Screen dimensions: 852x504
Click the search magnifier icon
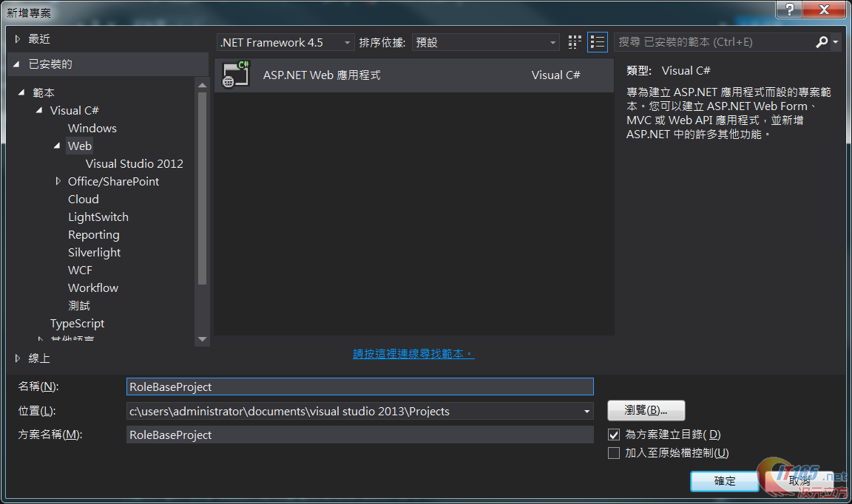pyautogui.click(x=822, y=42)
